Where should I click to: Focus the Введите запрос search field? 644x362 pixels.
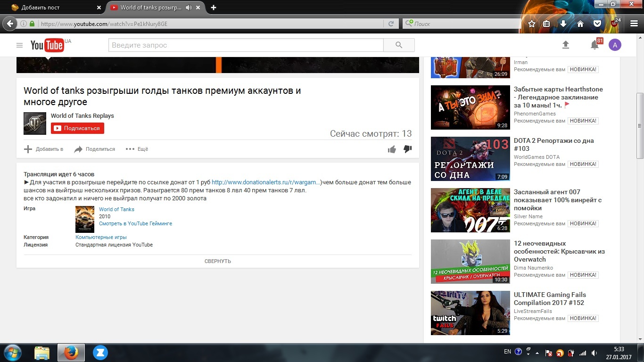pos(246,45)
